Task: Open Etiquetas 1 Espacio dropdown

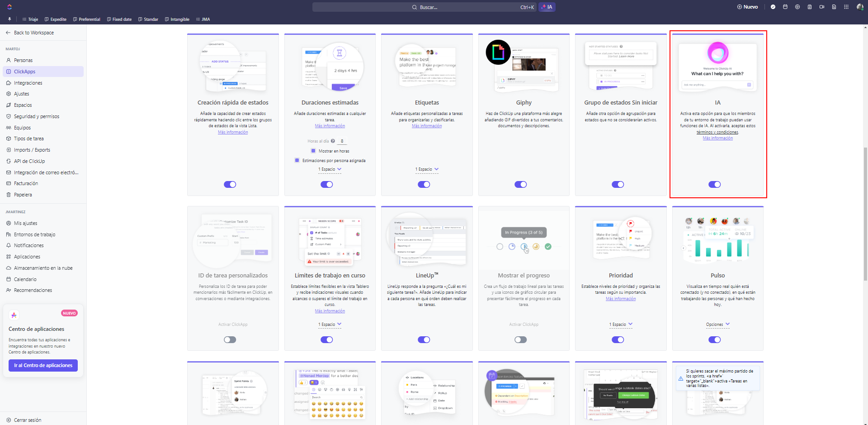Action: [x=427, y=169]
